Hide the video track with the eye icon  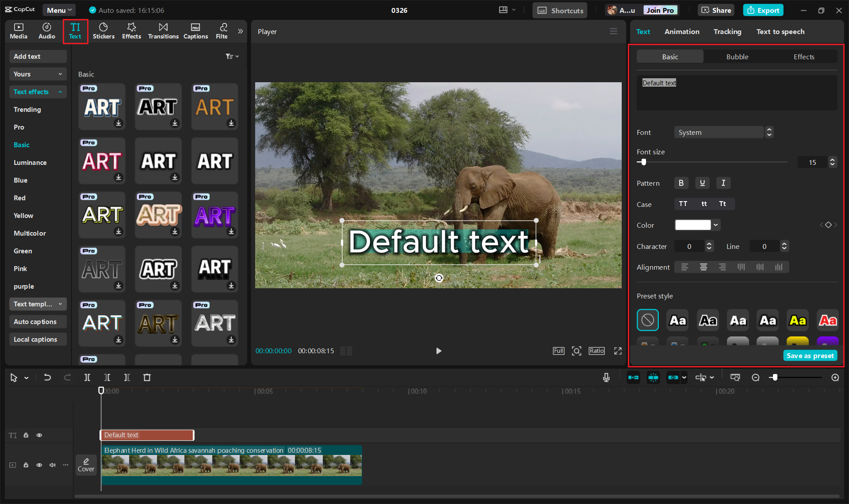tap(39, 465)
